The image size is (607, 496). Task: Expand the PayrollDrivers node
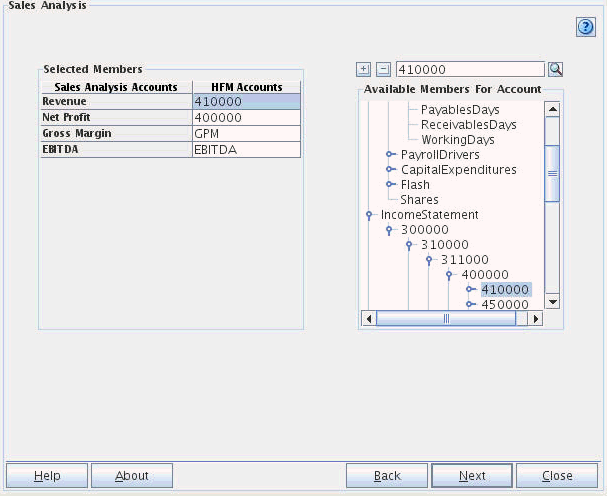tap(391, 154)
